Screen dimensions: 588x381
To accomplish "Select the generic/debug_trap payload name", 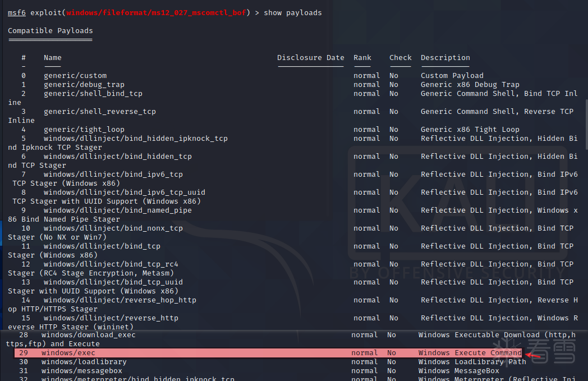I will click(84, 85).
